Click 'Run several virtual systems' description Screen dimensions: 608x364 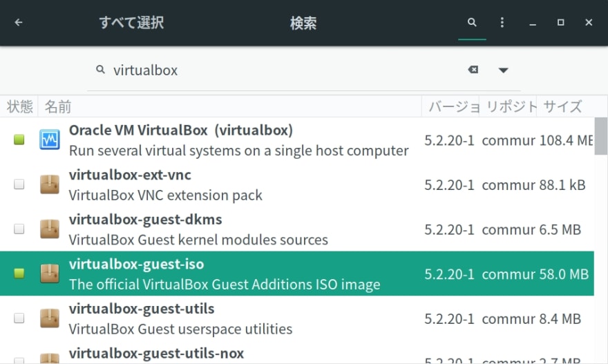pyautogui.click(x=239, y=151)
